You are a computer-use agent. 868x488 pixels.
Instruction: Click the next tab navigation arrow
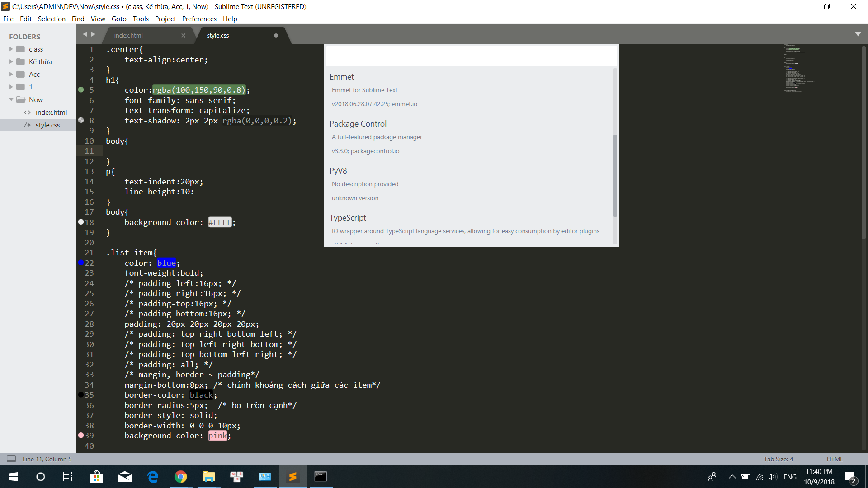coord(93,34)
